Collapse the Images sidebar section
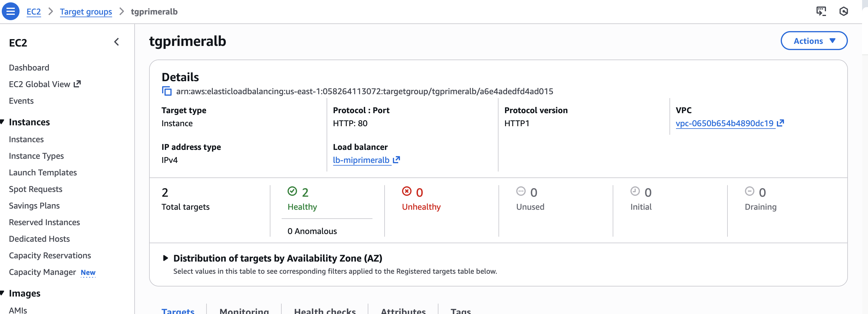The height and width of the screenshot is (314, 868). tap(3, 293)
